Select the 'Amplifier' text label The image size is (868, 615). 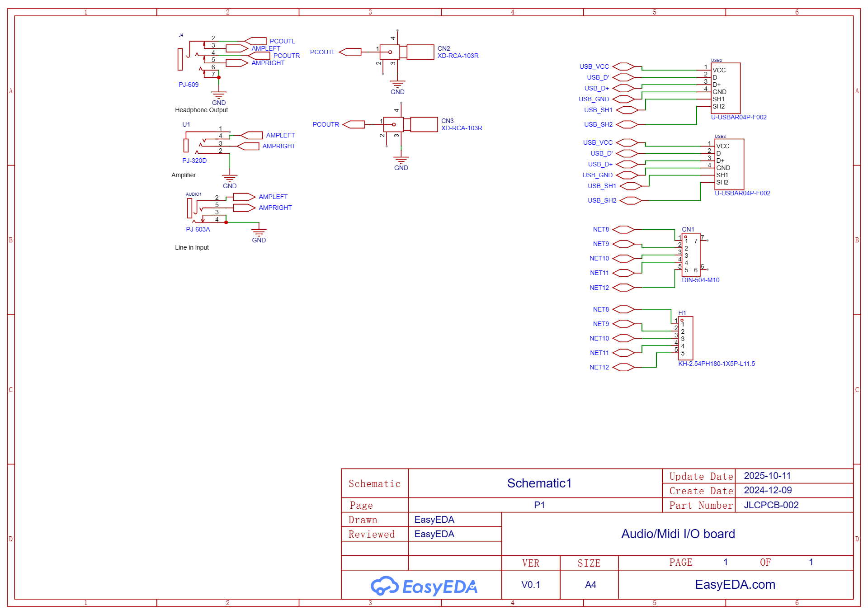tap(184, 175)
